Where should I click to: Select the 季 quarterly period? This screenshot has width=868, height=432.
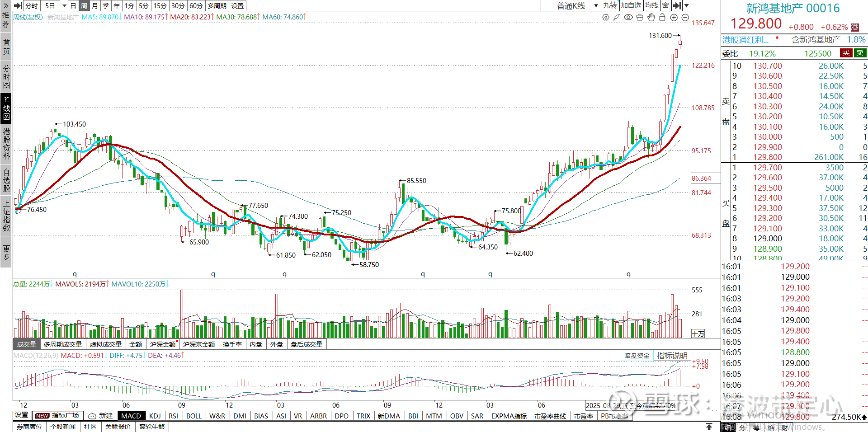(106, 5)
